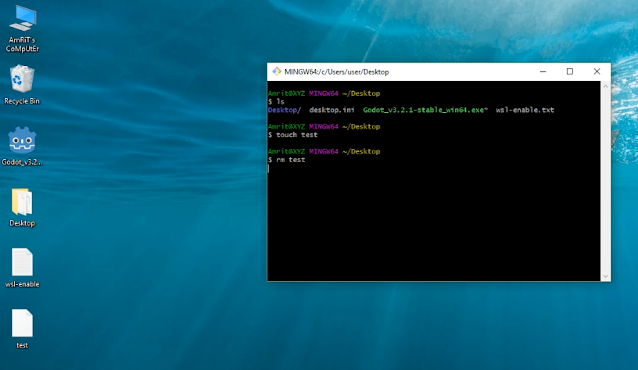Image resolution: width=638 pixels, height=370 pixels.
Task: Select AmRiT's CoMpUtEr desktop icon
Action: coord(23,29)
